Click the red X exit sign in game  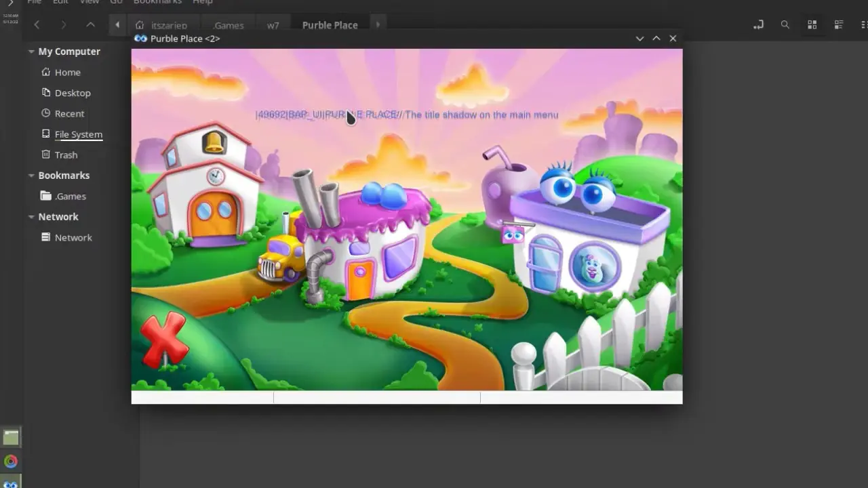(165, 340)
